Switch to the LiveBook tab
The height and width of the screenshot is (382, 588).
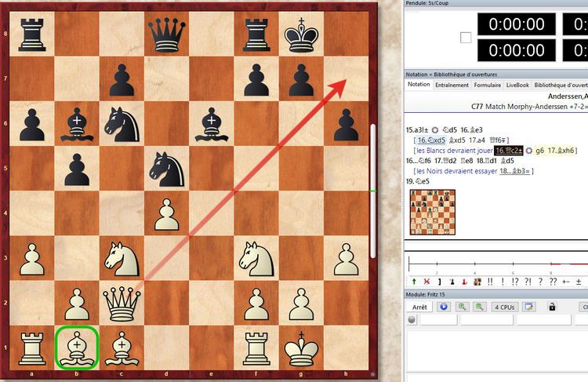click(517, 84)
